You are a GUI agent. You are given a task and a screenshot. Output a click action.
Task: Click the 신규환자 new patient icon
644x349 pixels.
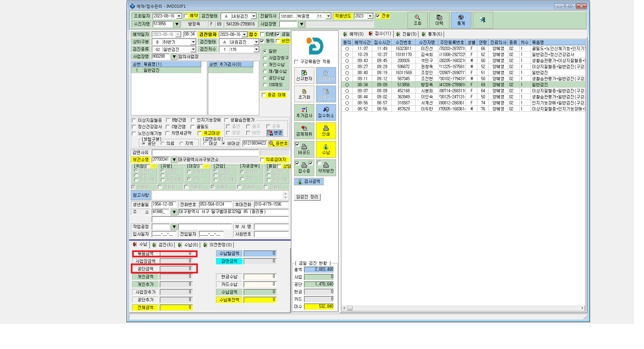pyautogui.click(x=304, y=76)
